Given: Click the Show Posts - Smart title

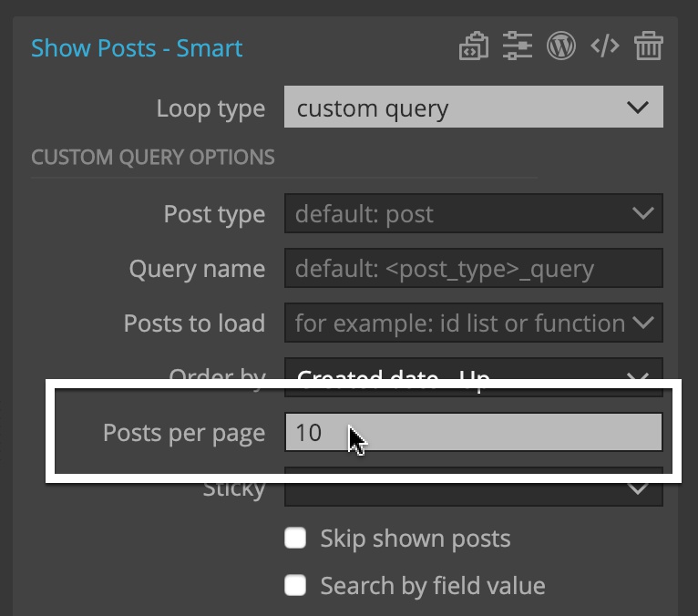Looking at the screenshot, I should pyautogui.click(x=137, y=48).
